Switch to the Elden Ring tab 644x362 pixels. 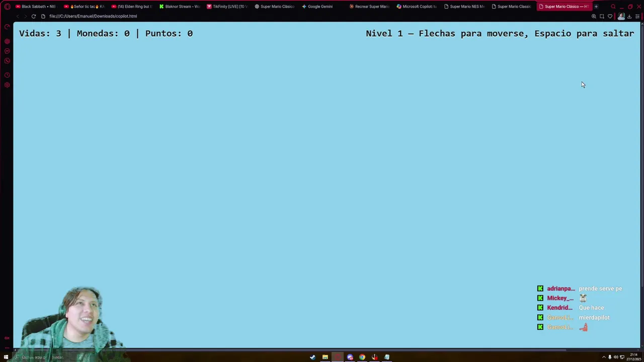(x=131, y=7)
